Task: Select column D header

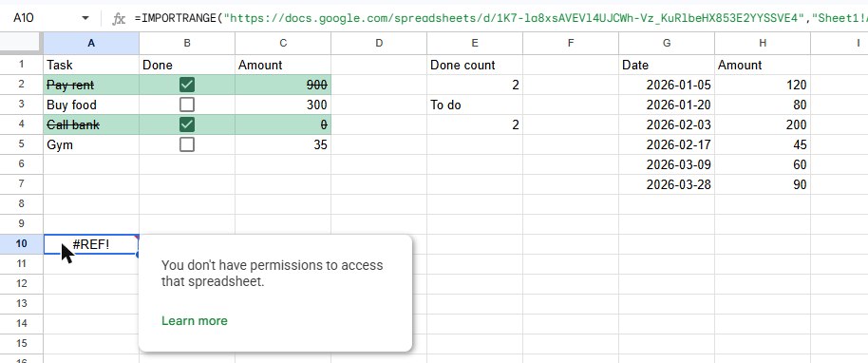Action: 379,43
